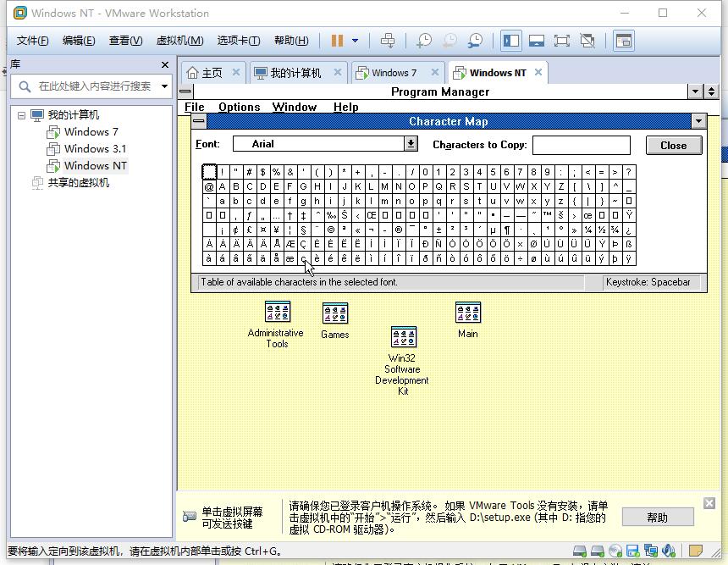728x565 pixels.
Task: Toggle the library sidebar view icon
Action: pos(511,41)
